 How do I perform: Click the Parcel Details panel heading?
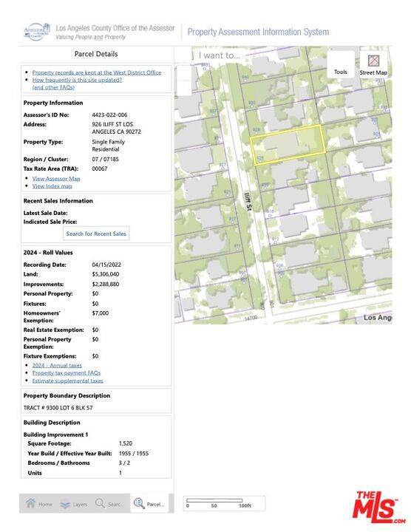click(96, 54)
